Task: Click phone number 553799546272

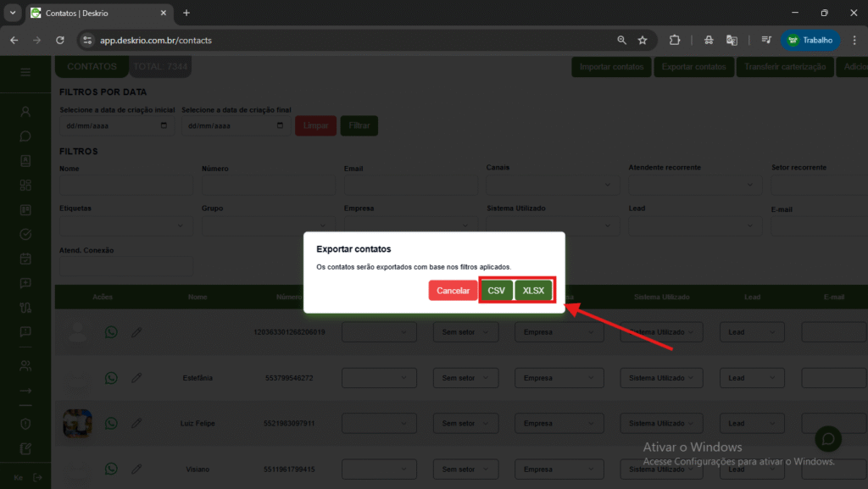Action: 289,378
